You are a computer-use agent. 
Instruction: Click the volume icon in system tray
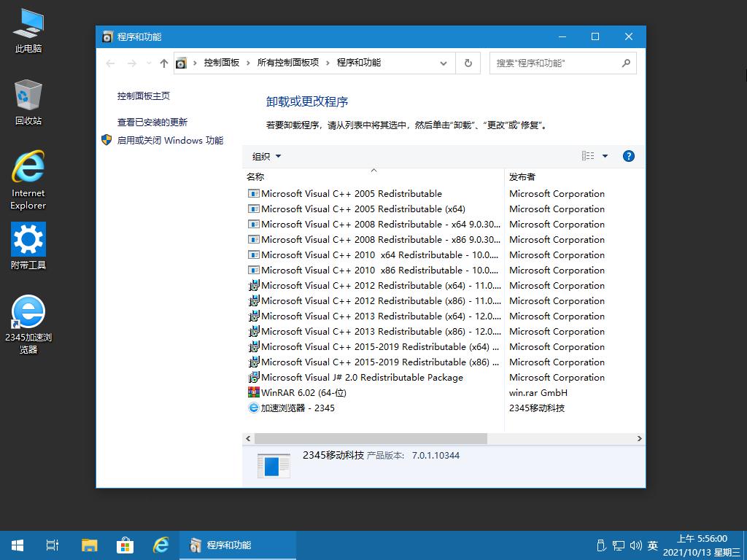[x=635, y=545]
